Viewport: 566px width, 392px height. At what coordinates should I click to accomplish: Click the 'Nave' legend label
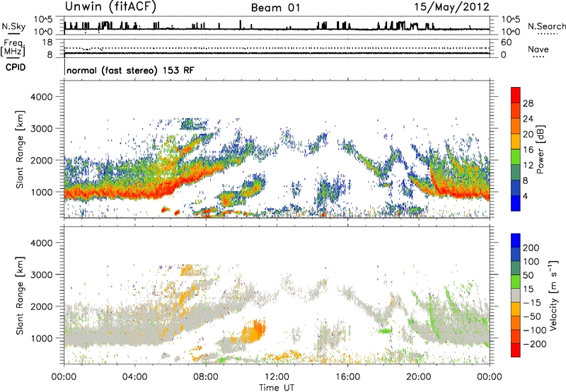coord(538,49)
